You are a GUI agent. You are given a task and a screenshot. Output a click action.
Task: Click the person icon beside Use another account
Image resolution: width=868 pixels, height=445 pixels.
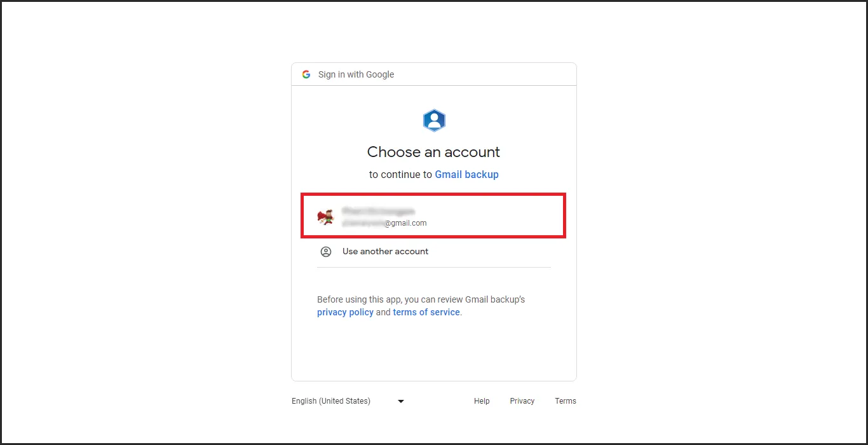point(326,252)
